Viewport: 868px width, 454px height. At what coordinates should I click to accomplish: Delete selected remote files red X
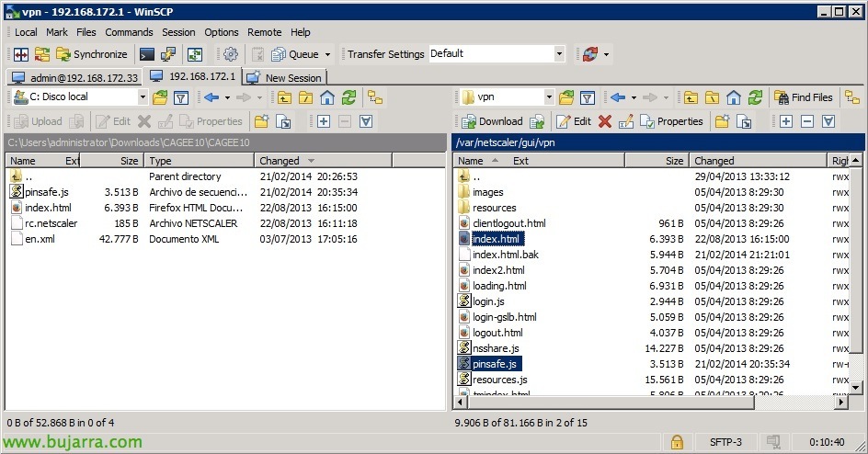click(x=605, y=121)
